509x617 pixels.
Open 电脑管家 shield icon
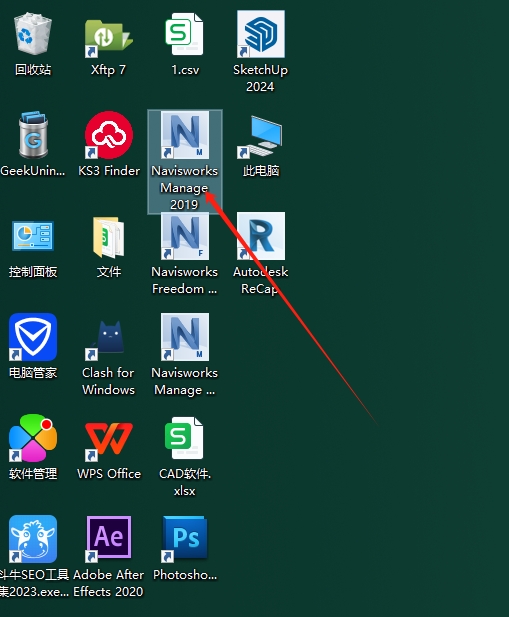33,337
